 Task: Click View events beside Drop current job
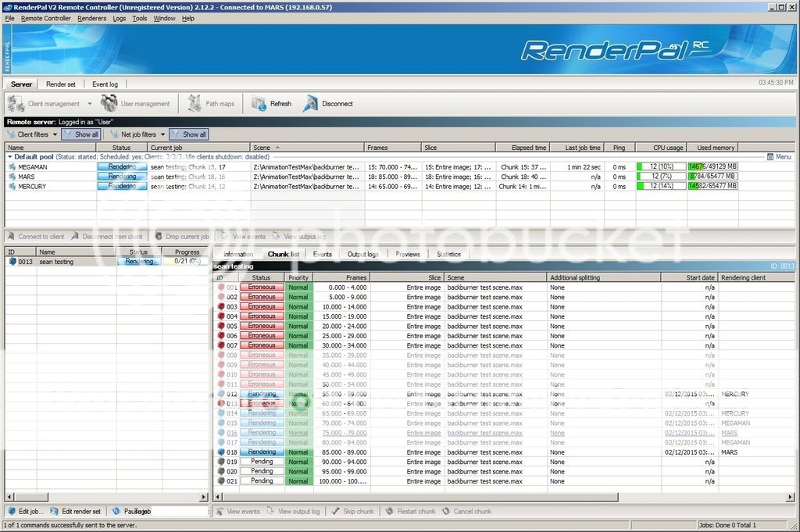click(243, 236)
